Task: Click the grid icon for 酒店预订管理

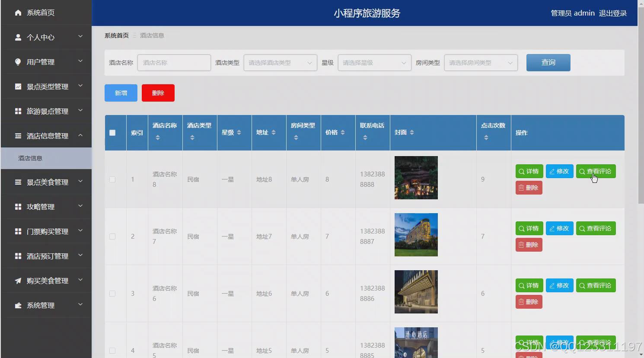Action: click(18, 256)
